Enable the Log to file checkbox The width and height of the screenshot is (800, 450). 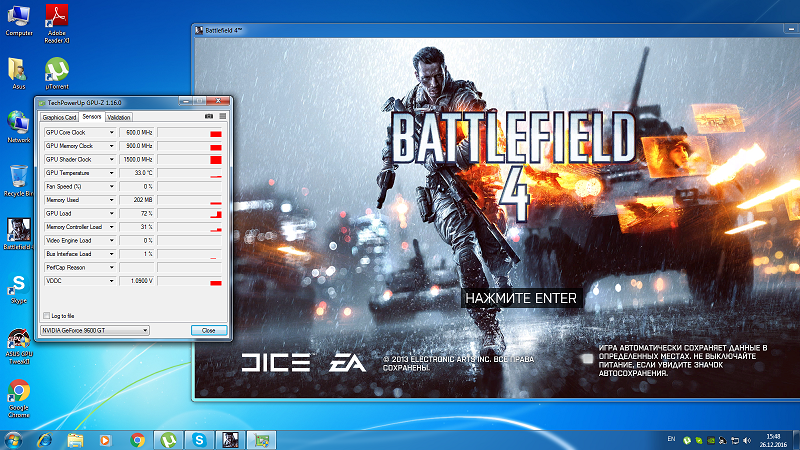point(46,316)
